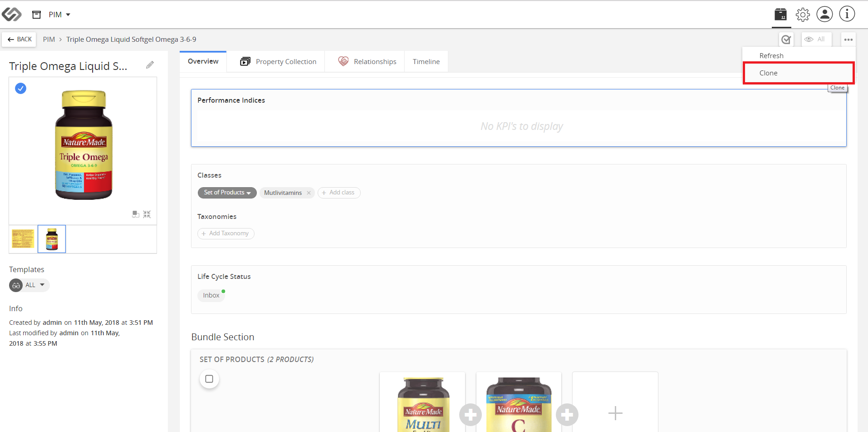This screenshot has height=432, width=868.
Task: Open the settings gear icon
Action: tap(803, 15)
